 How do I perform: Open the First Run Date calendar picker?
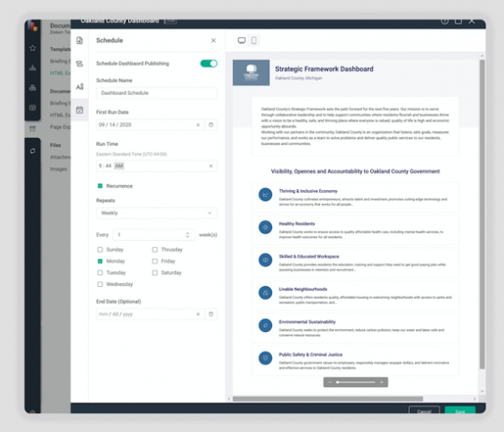(x=211, y=125)
